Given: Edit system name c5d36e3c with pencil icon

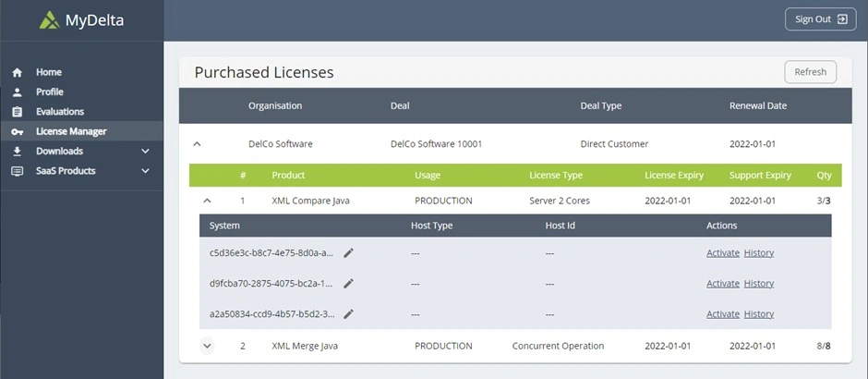Looking at the screenshot, I should coord(348,253).
